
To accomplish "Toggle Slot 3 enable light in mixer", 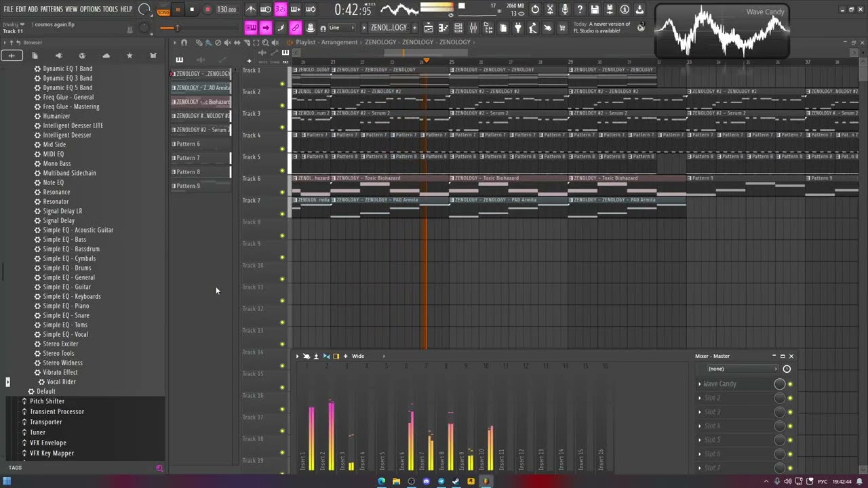I will point(790,412).
